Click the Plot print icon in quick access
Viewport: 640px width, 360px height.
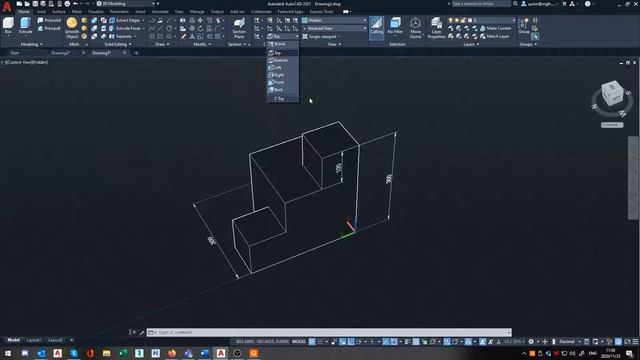[x=67, y=4]
